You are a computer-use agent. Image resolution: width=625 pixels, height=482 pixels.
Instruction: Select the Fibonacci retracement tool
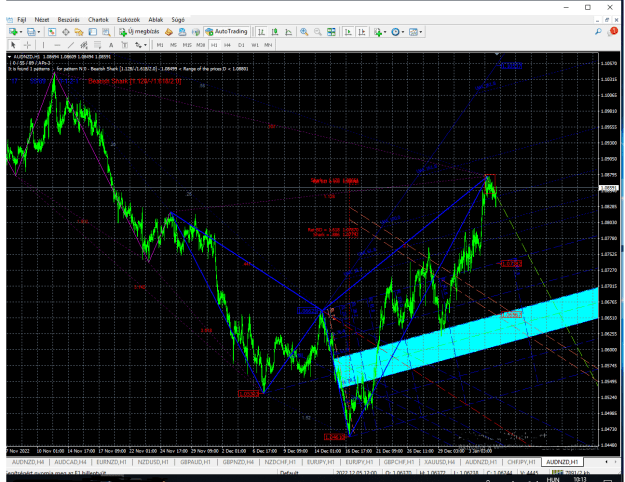pos(97,45)
